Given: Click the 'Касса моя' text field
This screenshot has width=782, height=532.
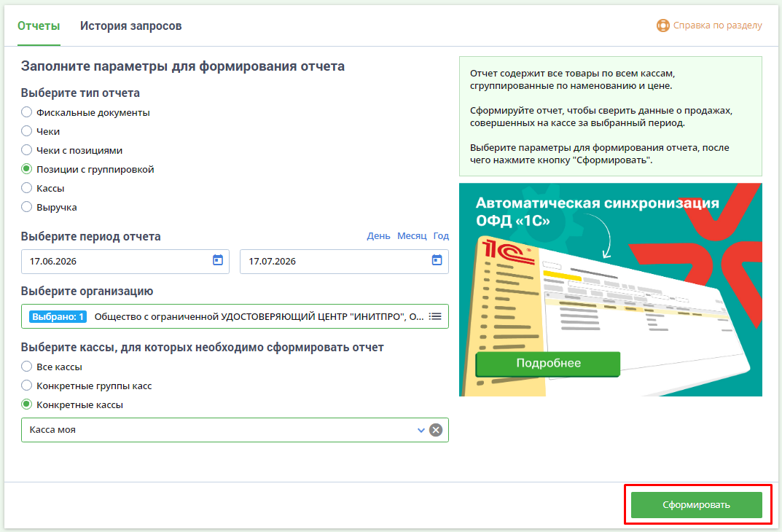Looking at the screenshot, I should pos(235,430).
